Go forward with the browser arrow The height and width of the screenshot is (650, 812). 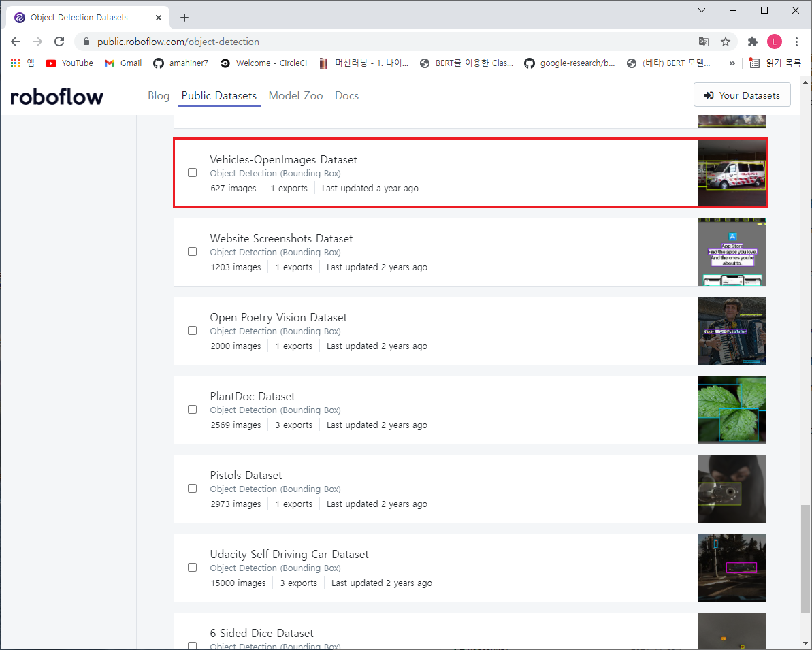(x=37, y=42)
